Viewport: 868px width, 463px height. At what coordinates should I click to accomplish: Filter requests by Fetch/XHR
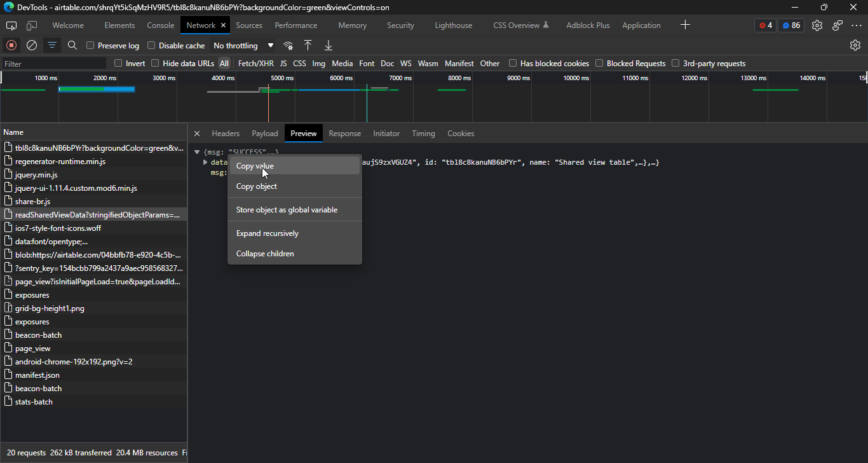[x=256, y=63]
